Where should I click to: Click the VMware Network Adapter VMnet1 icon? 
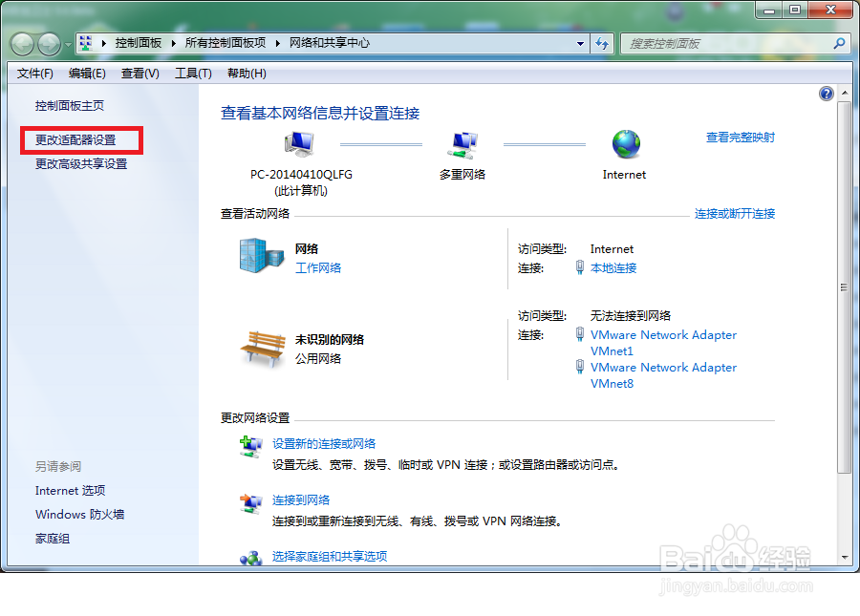coord(580,335)
